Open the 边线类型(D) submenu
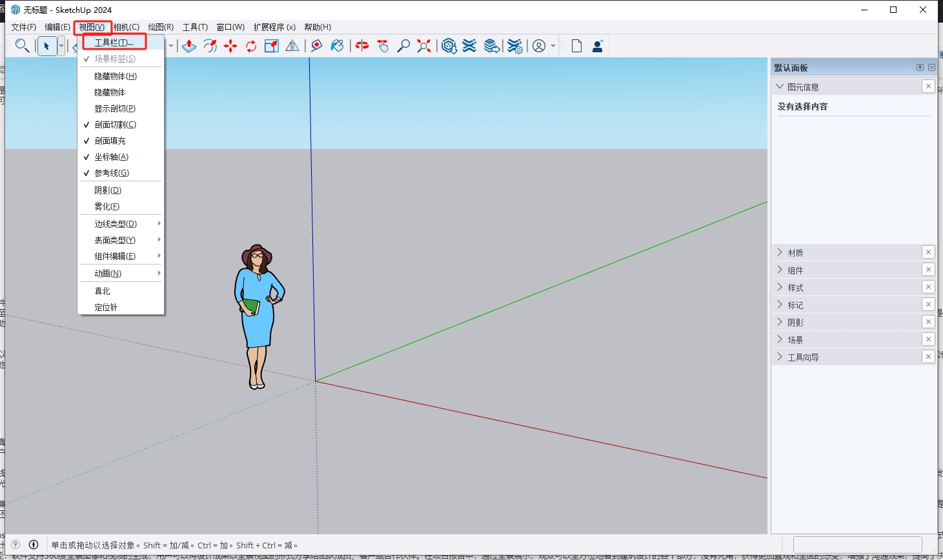The height and width of the screenshot is (560, 943). pyautogui.click(x=121, y=224)
